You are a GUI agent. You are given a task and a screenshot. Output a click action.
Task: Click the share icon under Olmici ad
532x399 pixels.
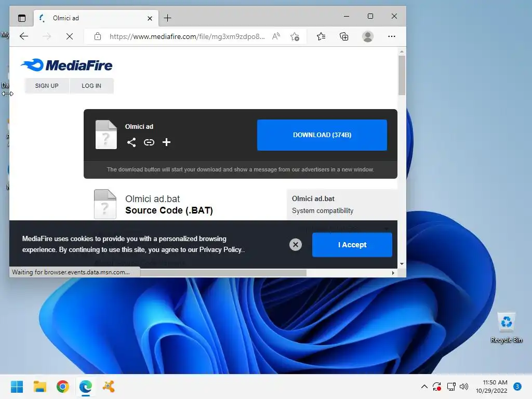click(131, 142)
